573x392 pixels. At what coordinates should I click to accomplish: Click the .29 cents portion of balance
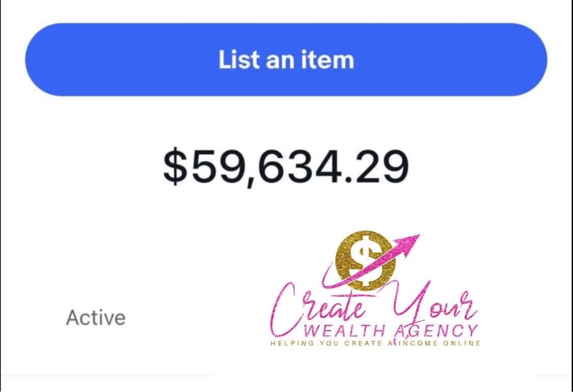376,166
